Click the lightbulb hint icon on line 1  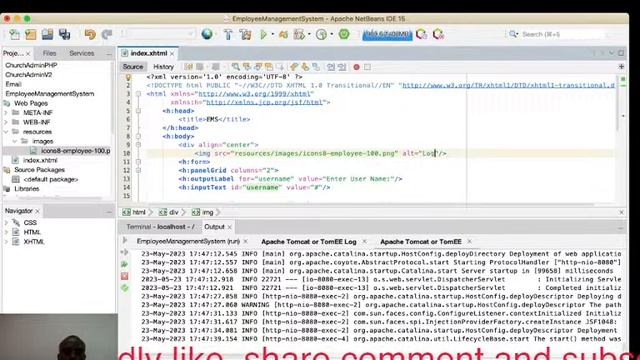tap(128, 77)
